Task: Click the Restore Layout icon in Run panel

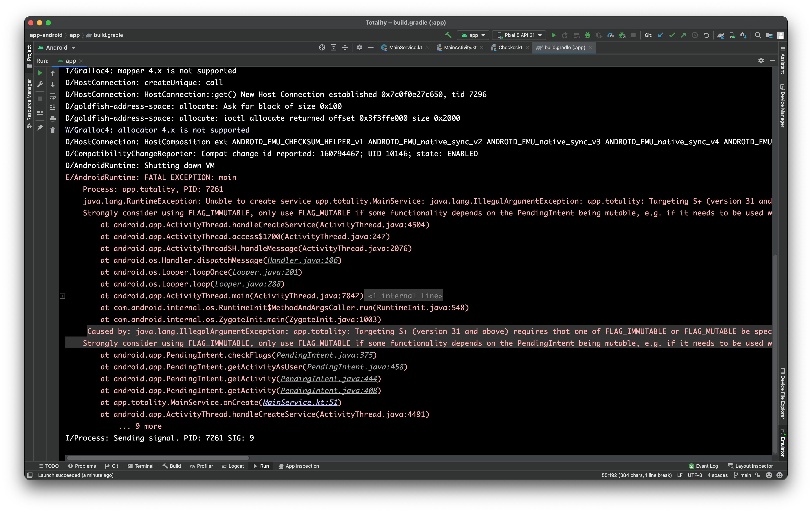Action: click(x=40, y=113)
